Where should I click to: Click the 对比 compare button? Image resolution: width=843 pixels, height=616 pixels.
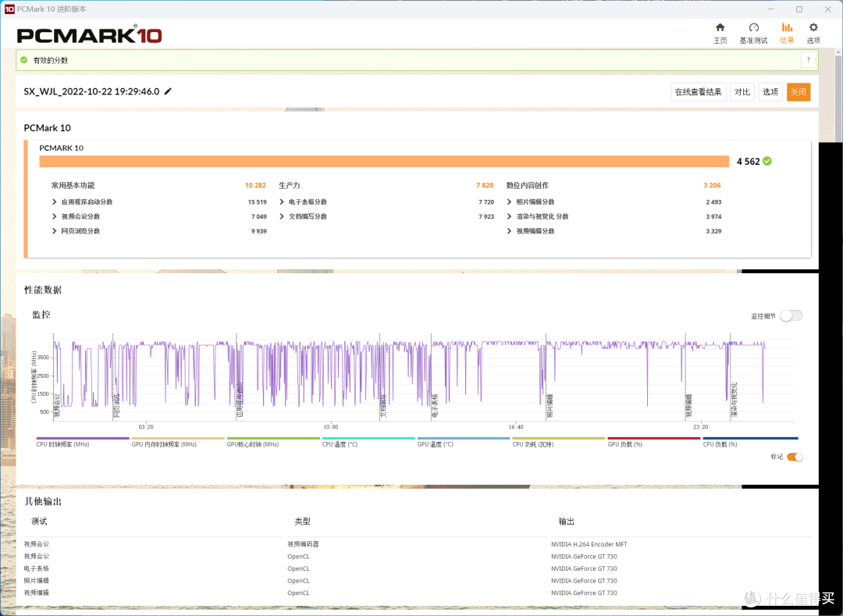742,92
